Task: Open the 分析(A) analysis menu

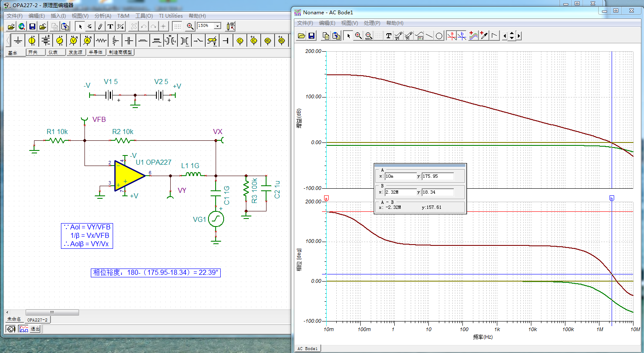Action: coord(103,16)
